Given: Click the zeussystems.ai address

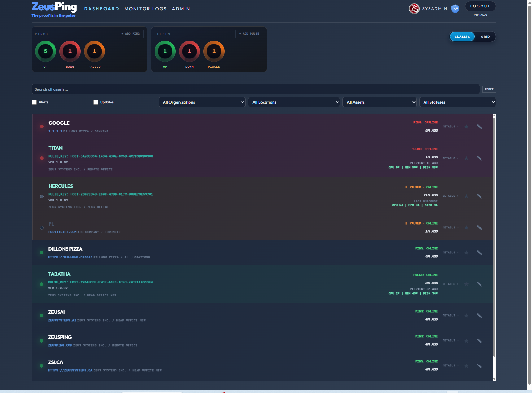Looking at the screenshot, I should pos(62,320).
